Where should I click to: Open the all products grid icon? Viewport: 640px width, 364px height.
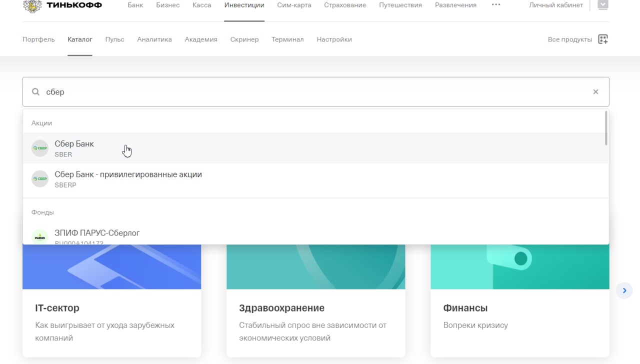click(x=603, y=39)
